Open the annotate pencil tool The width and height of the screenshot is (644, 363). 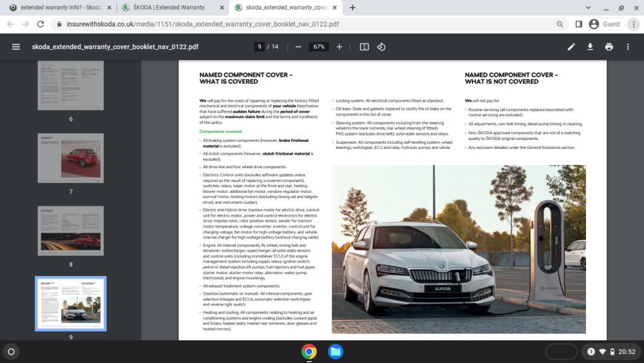(571, 47)
